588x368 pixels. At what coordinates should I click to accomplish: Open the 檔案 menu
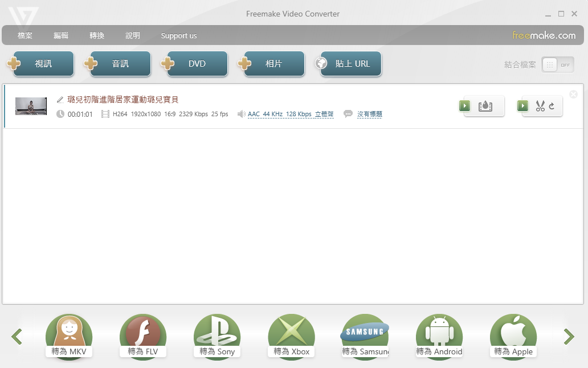24,35
